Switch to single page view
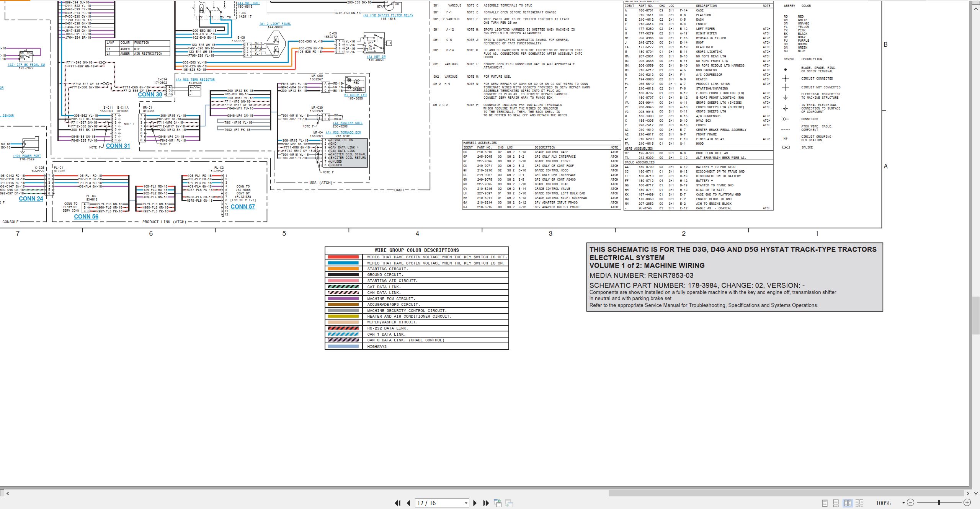Image resolution: width=980 pixels, height=509 pixels. pyautogui.click(x=825, y=503)
